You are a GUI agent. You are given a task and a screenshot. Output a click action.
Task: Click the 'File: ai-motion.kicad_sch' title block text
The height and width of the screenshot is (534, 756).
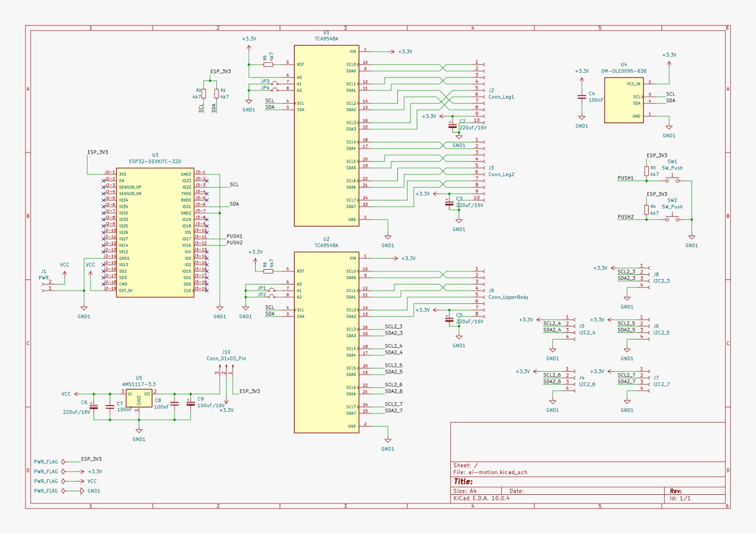[490, 472]
